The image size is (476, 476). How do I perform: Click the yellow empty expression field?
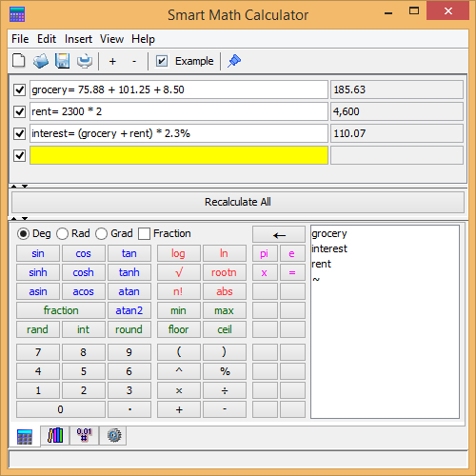click(179, 155)
